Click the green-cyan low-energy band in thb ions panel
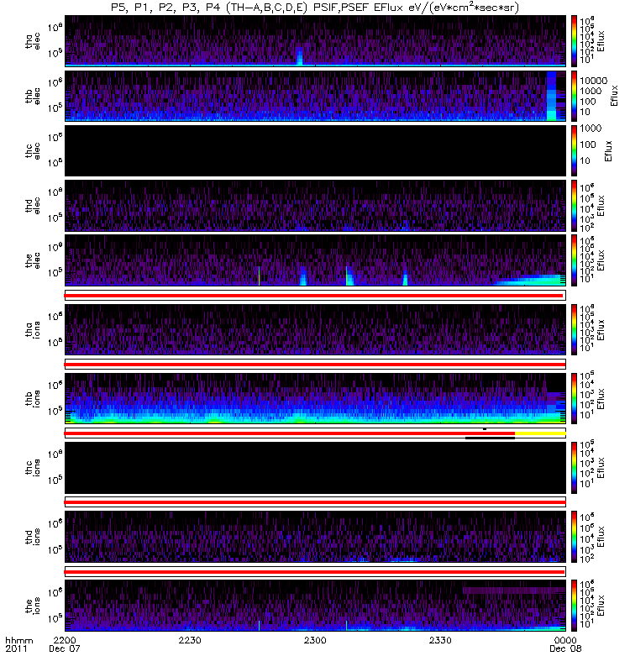The width and height of the screenshot is (630, 672). 316,420
